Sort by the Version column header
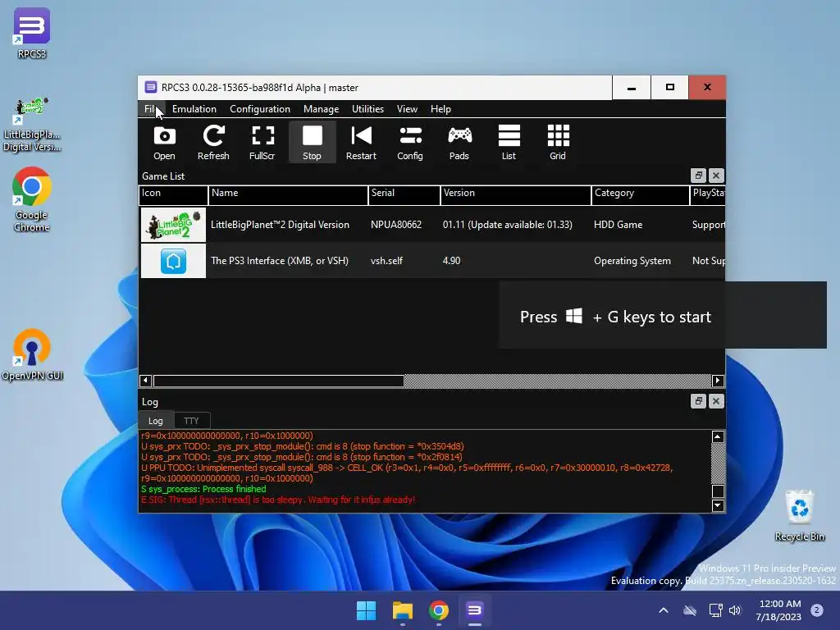The height and width of the screenshot is (630, 840). (x=515, y=195)
